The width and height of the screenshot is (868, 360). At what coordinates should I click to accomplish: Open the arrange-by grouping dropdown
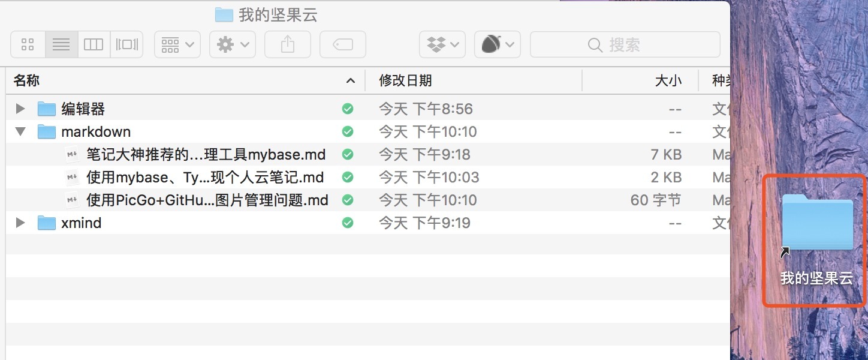click(177, 44)
